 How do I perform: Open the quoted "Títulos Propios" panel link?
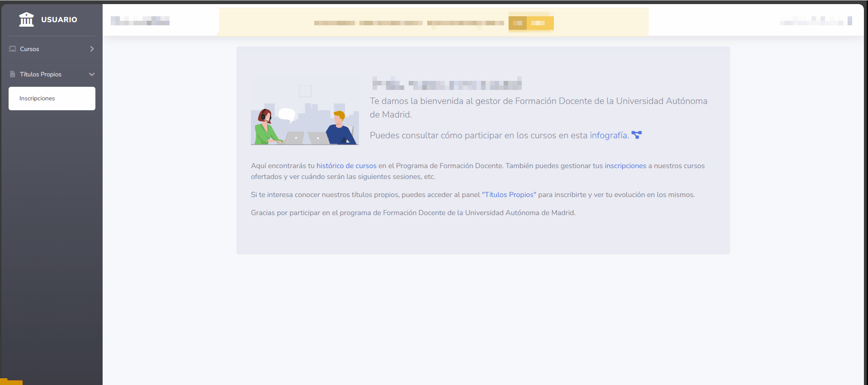(509, 195)
